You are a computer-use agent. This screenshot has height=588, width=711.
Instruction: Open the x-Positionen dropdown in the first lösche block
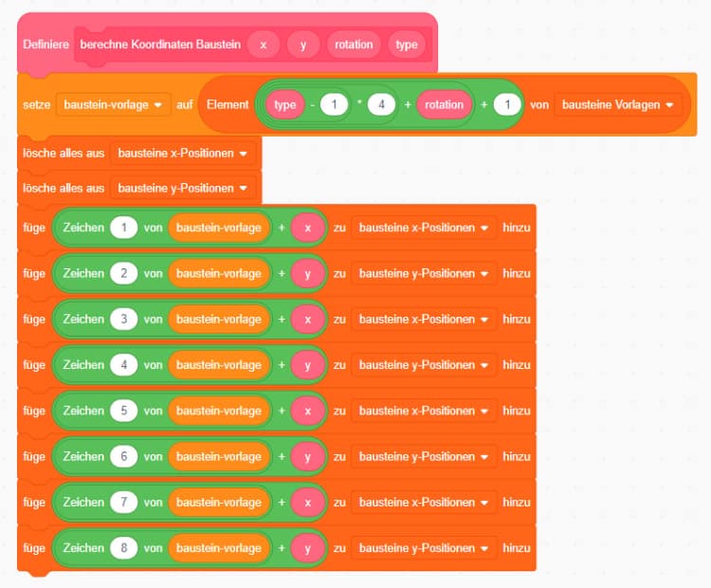pyautogui.click(x=183, y=154)
